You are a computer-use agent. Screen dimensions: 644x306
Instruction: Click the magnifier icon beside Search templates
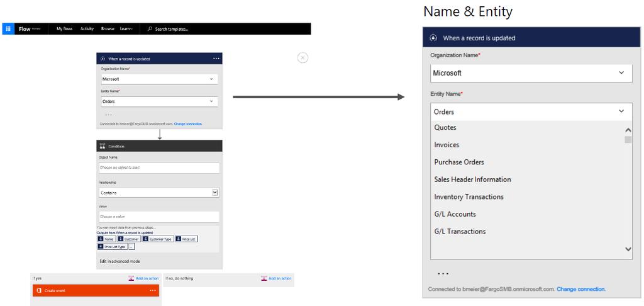(150, 29)
